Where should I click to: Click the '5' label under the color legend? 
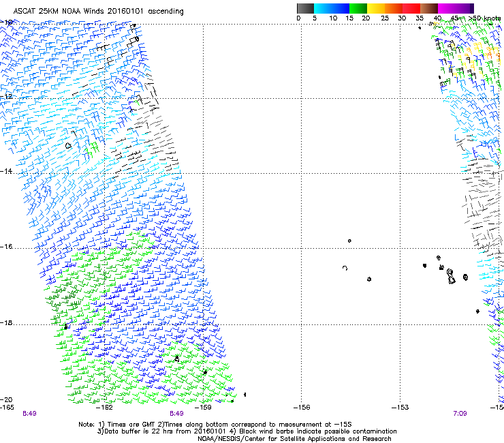click(x=315, y=18)
